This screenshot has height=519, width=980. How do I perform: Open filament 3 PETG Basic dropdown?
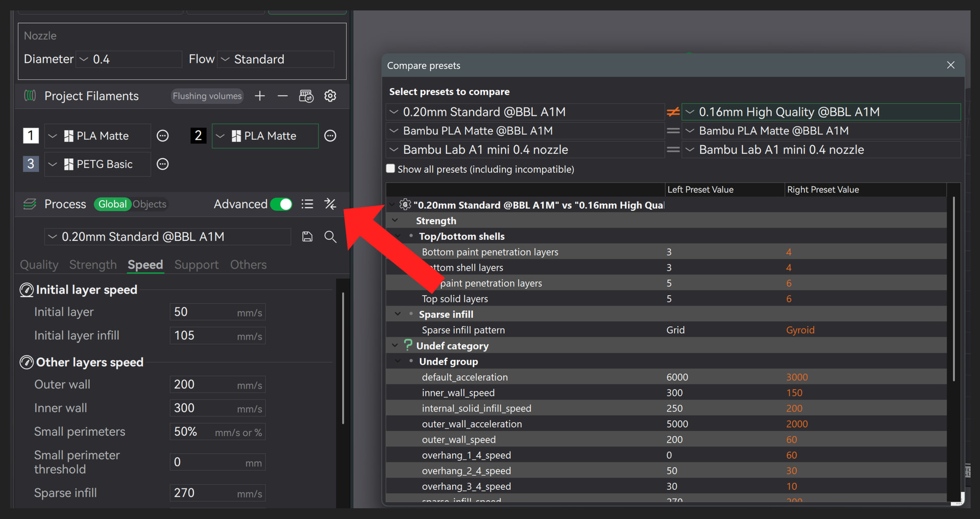pos(97,164)
